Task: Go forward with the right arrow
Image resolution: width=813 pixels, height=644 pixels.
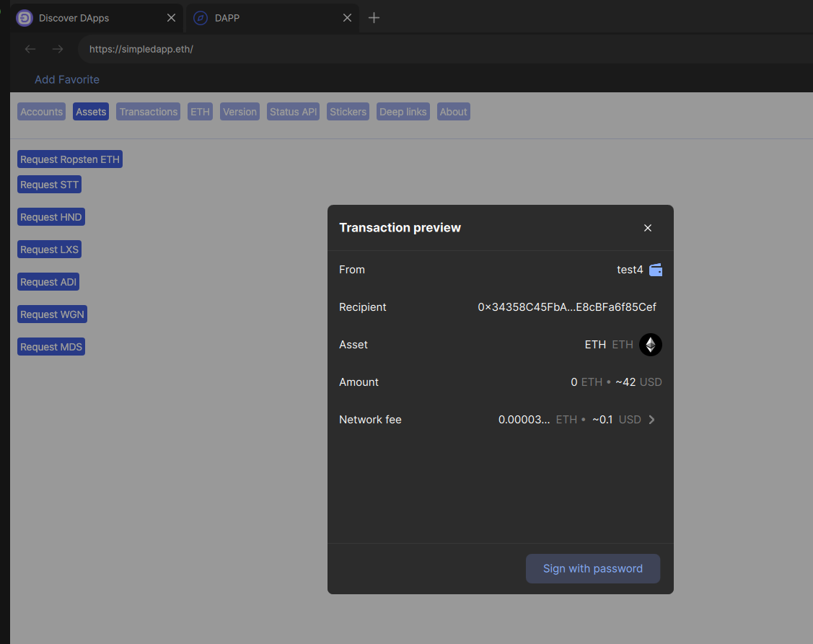Action: coord(58,49)
